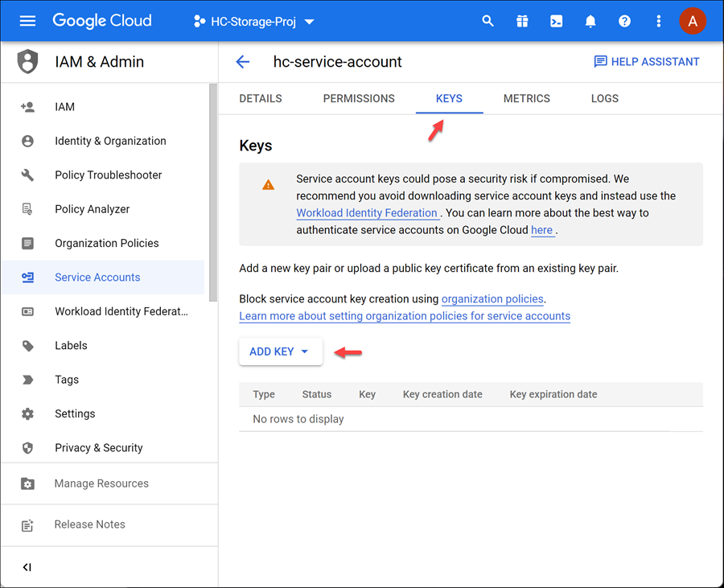Image resolution: width=724 pixels, height=588 pixels.
Task: Open the three-dot more options menu
Action: tap(658, 21)
